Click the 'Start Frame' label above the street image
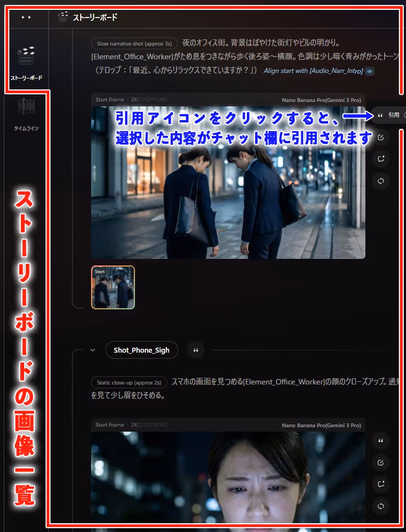Viewport: 406px width, 532px height. coord(110,100)
